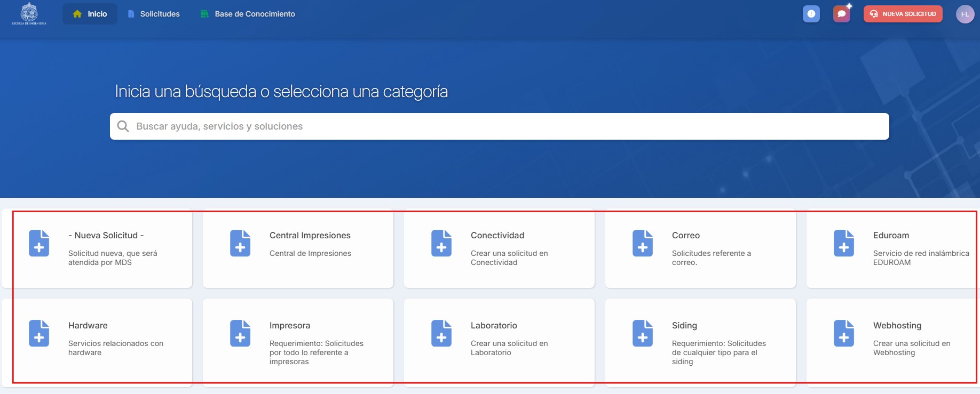Image resolution: width=980 pixels, height=394 pixels.
Task: Open the blue notification info icon
Action: [811, 14]
